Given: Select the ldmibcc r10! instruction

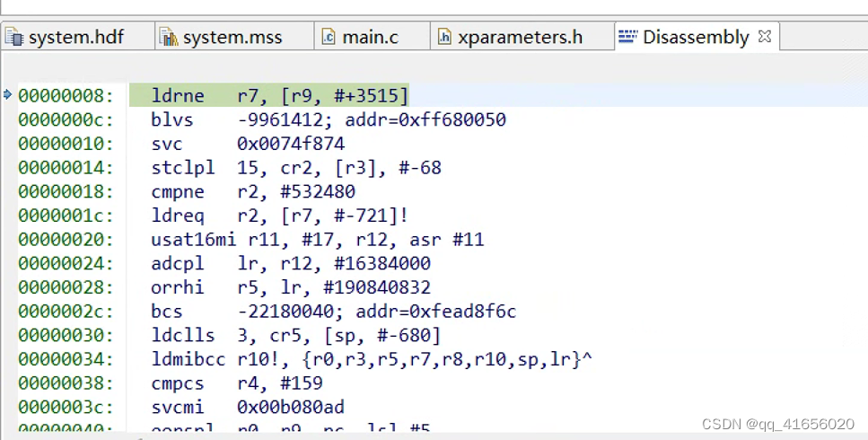Looking at the screenshot, I should pos(372,359).
